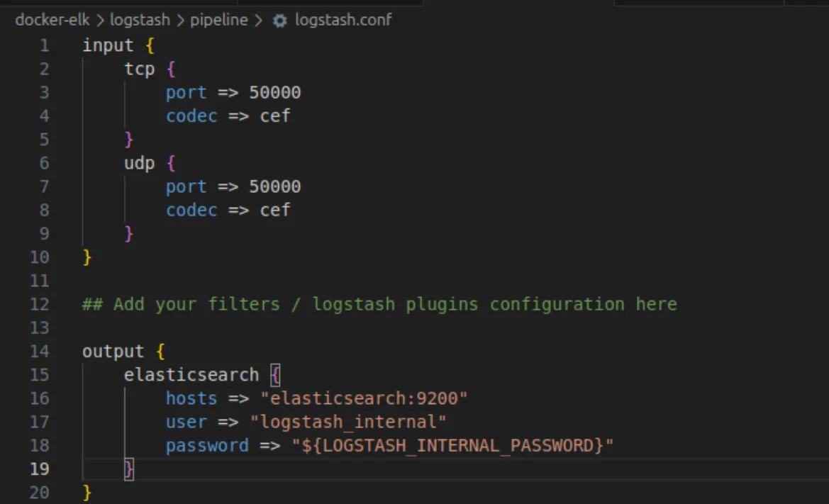The height and width of the screenshot is (504, 829).
Task: Place cursor on the input keyword
Action: click(108, 45)
